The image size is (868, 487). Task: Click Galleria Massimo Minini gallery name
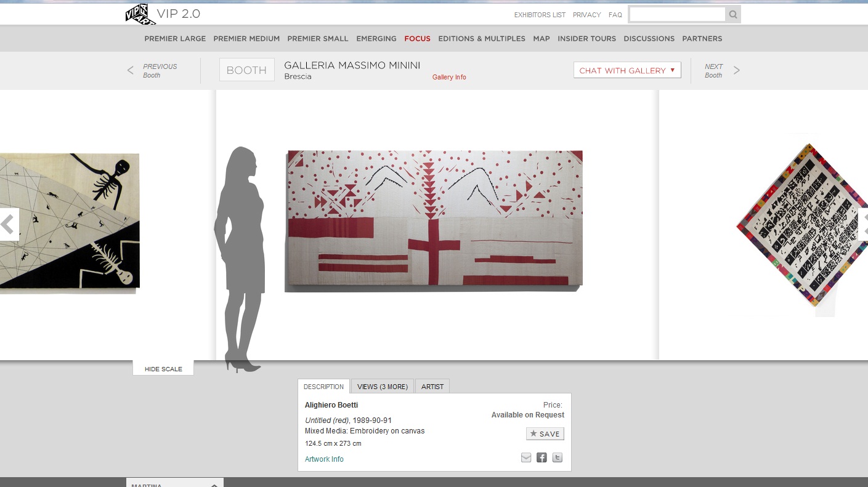point(352,65)
